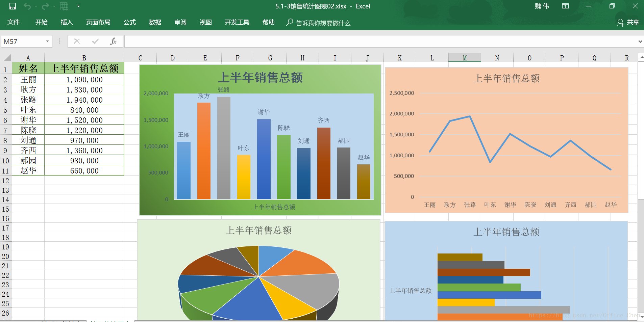
Task: Open the 开发工具 ribbon tab
Action: pyautogui.click(x=237, y=22)
